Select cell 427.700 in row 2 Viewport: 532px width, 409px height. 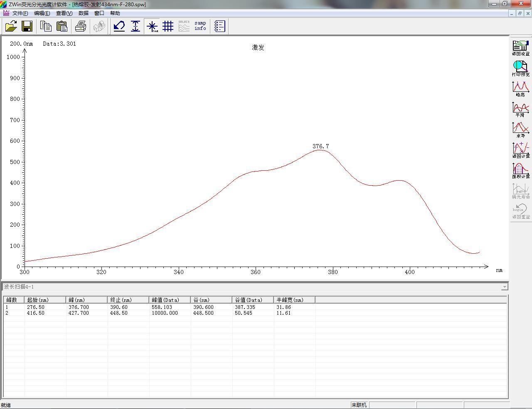click(x=79, y=313)
